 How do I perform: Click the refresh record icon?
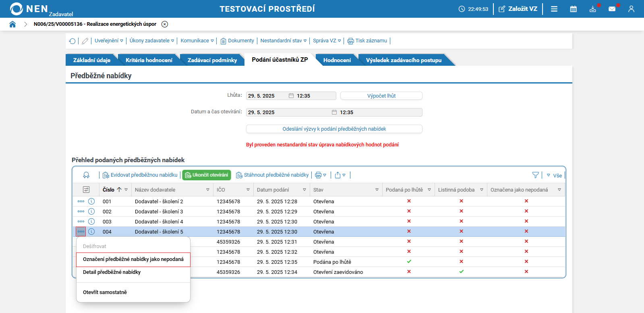point(72,41)
